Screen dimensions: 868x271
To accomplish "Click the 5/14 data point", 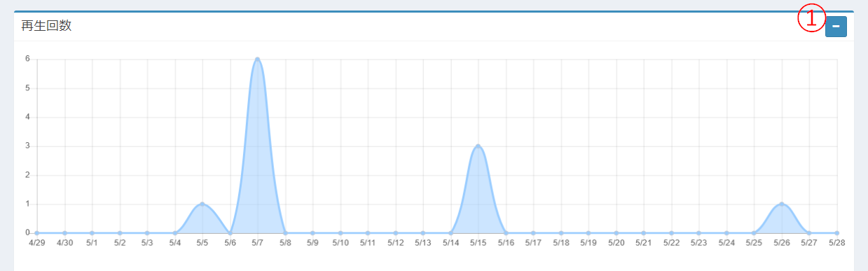I will [450, 232].
